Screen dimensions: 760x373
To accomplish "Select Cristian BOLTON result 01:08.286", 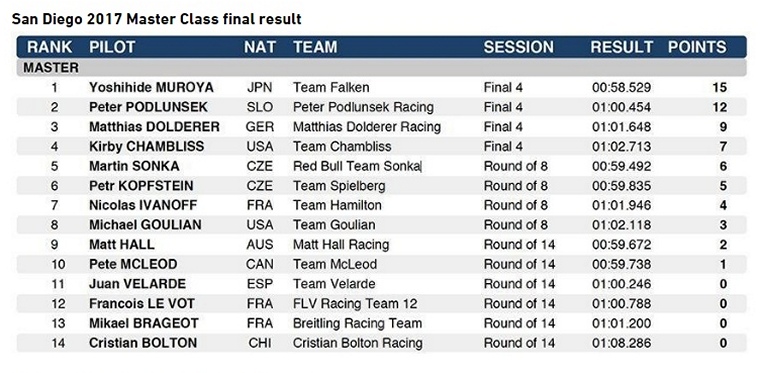I will click(621, 343).
